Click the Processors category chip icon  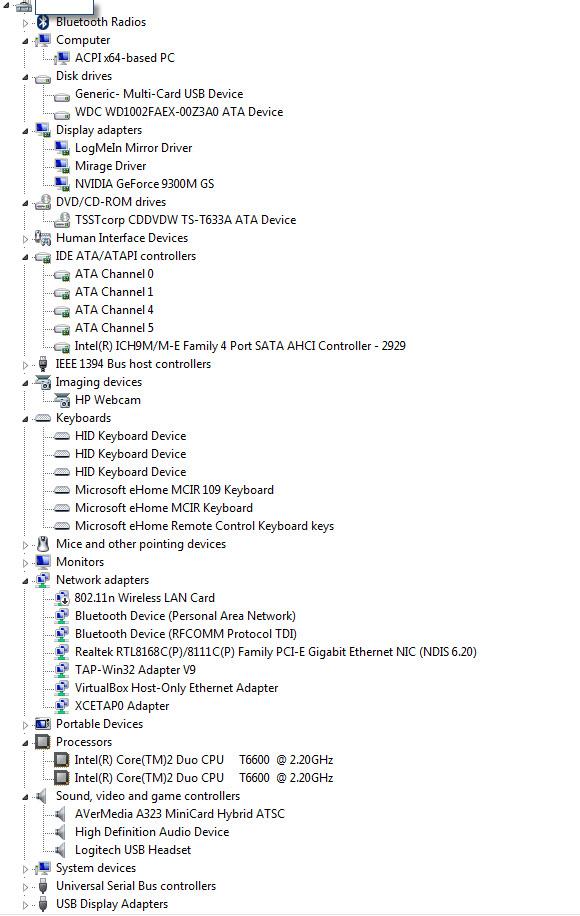(43, 742)
